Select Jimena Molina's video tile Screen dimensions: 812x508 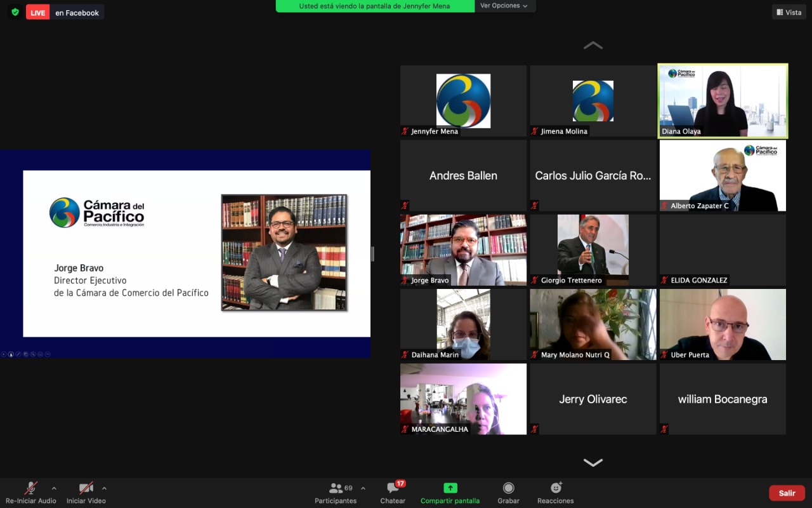pyautogui.click(x=593, y=101)
